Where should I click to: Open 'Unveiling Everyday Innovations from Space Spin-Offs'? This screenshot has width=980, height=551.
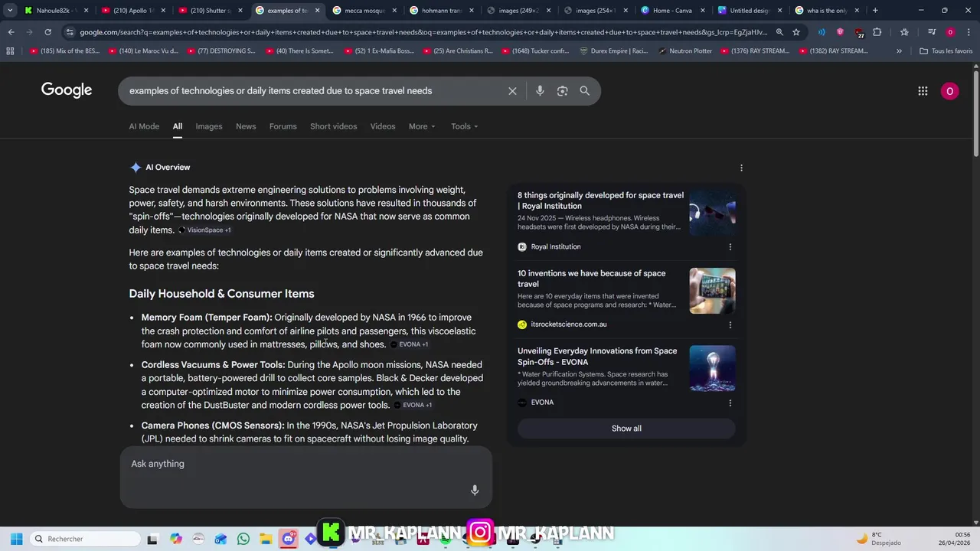coord(597,357)
